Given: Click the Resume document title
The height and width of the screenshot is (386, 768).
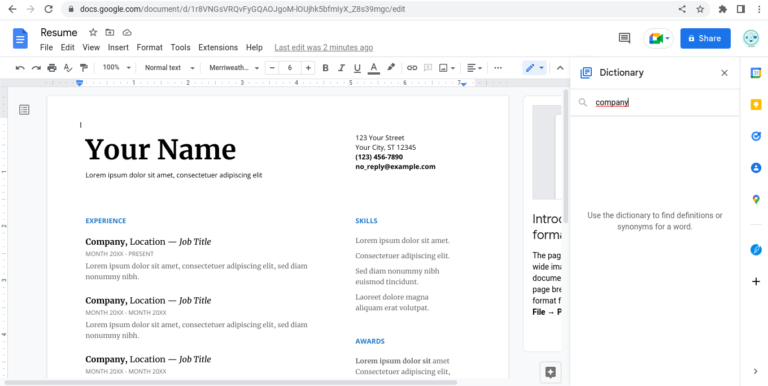Looking at the screenshot, I should [x=59, y=32].
